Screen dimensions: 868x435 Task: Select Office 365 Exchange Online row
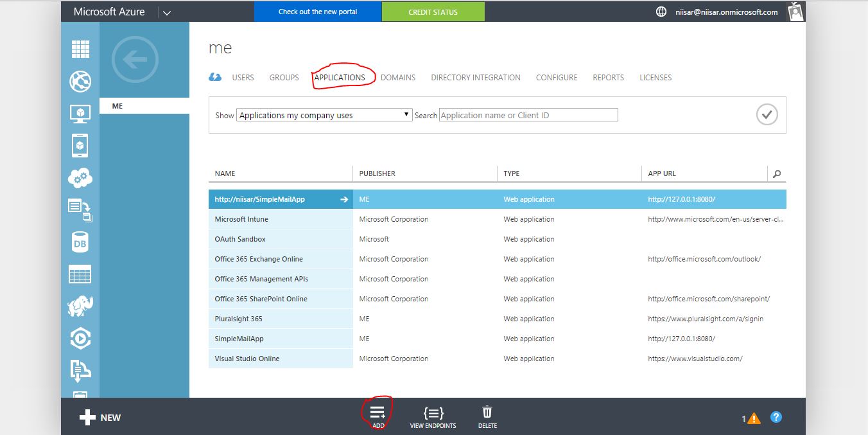pyautogui.click(x=498, y=259)
